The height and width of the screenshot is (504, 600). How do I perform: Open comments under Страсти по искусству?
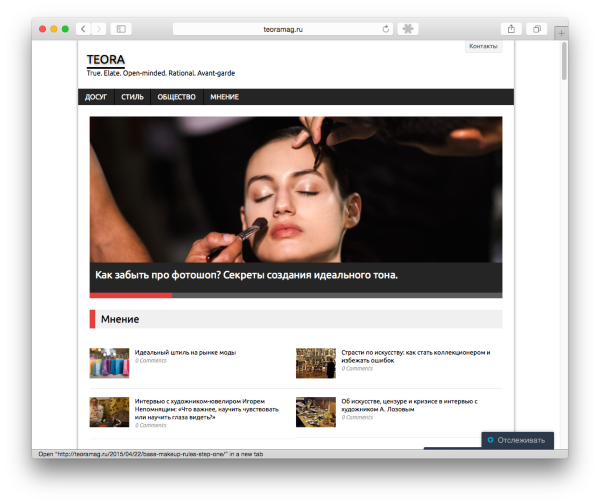pos(357,369)
